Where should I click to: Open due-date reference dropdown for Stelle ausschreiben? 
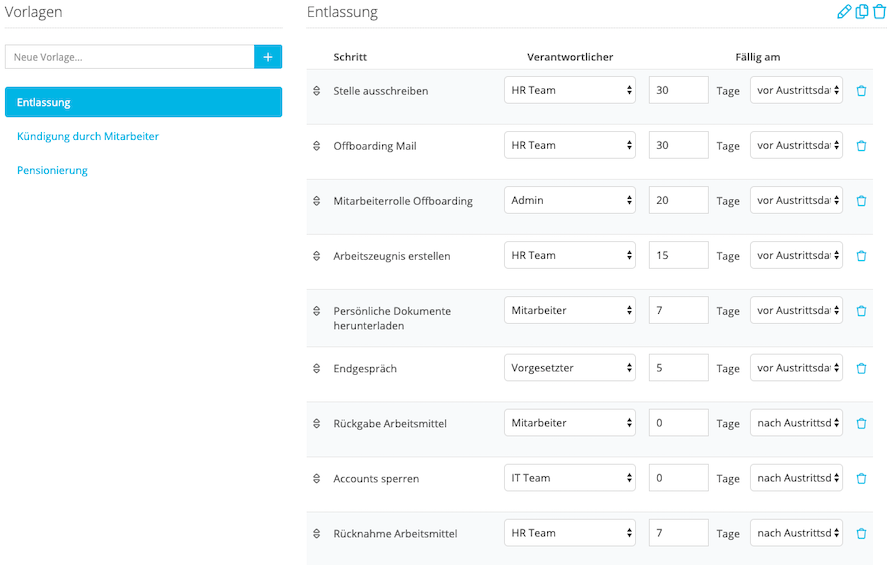796,90
